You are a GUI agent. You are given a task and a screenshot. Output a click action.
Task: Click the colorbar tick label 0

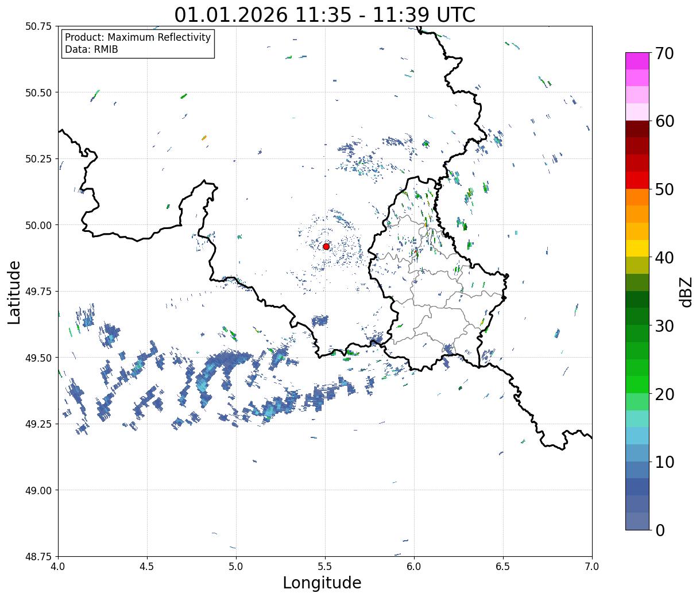(660, 530)
